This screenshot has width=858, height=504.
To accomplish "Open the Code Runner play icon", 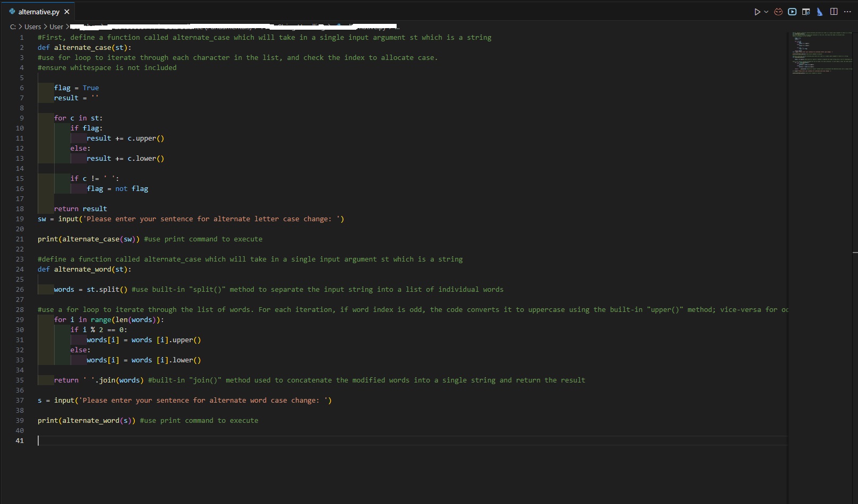I will (x=792, y=11).
